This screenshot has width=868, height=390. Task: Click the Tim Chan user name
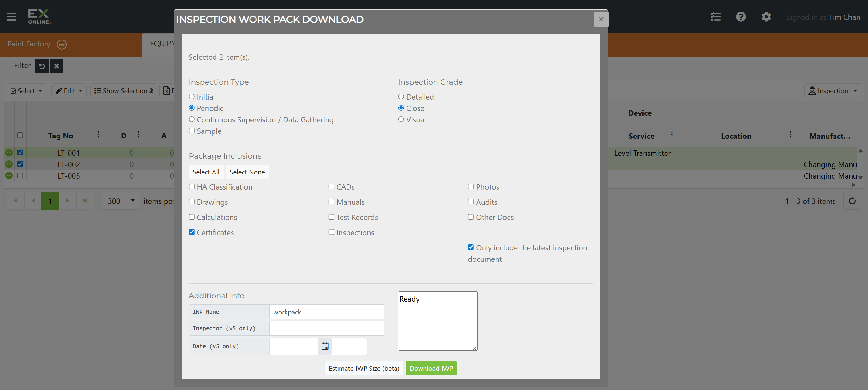(x=844, y=17)
